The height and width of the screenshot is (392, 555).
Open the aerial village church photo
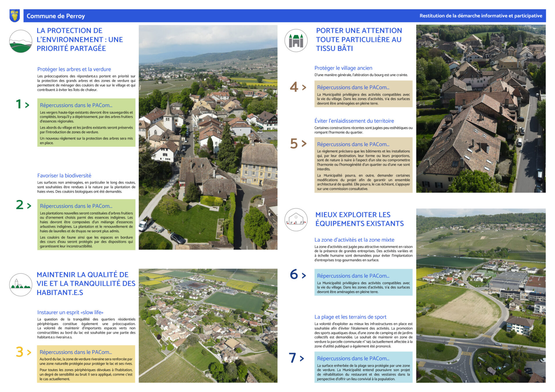click(x=208, y=137)
